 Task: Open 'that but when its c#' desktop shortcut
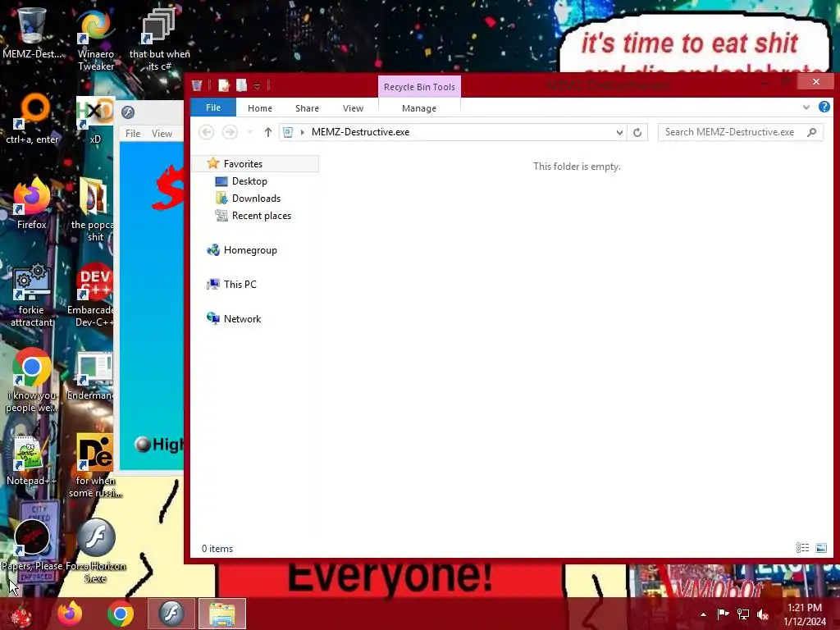click(x=159, y=40)
